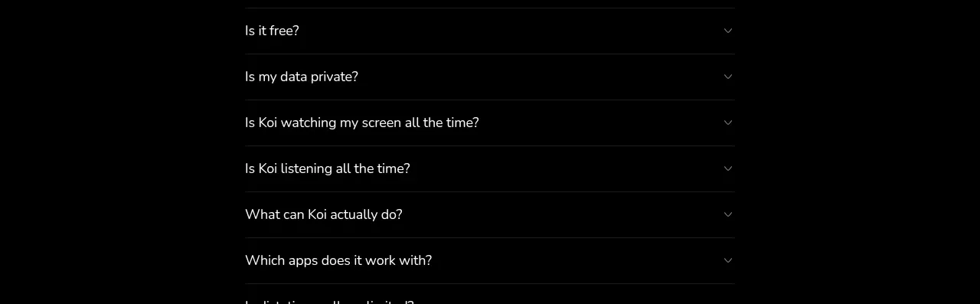The width and height of the screenshot is (980, 304).
Task: Open the "Is it free?" question text
Action: point(272,31)
